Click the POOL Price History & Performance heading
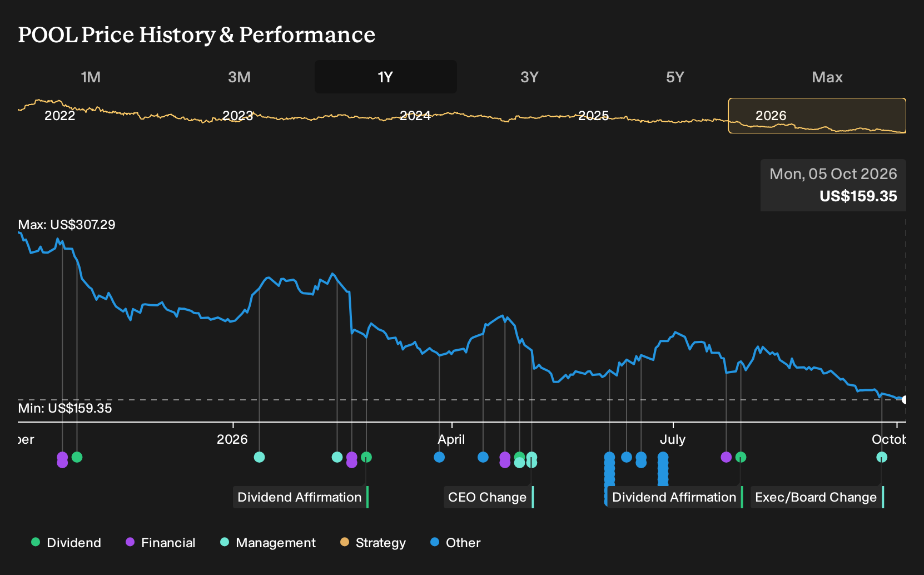Viewport: 924px width, 575px height. click(197, 34)
